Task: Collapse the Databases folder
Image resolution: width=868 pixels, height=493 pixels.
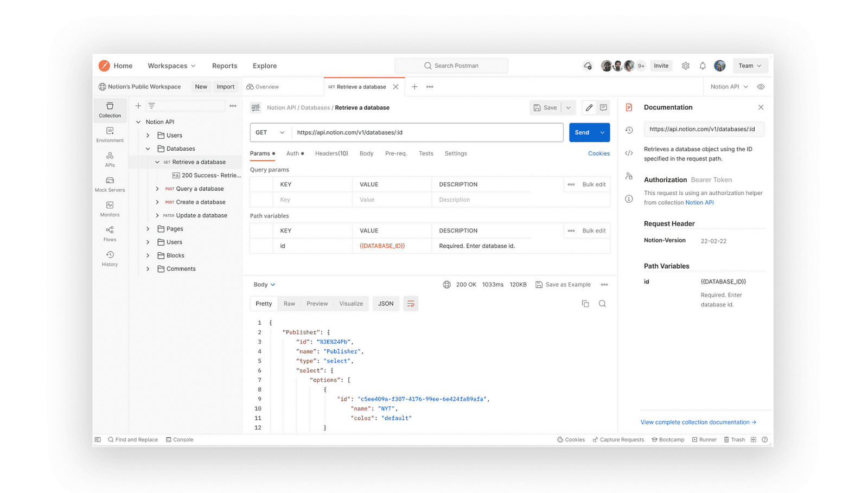Action: [x=147, y=148]
